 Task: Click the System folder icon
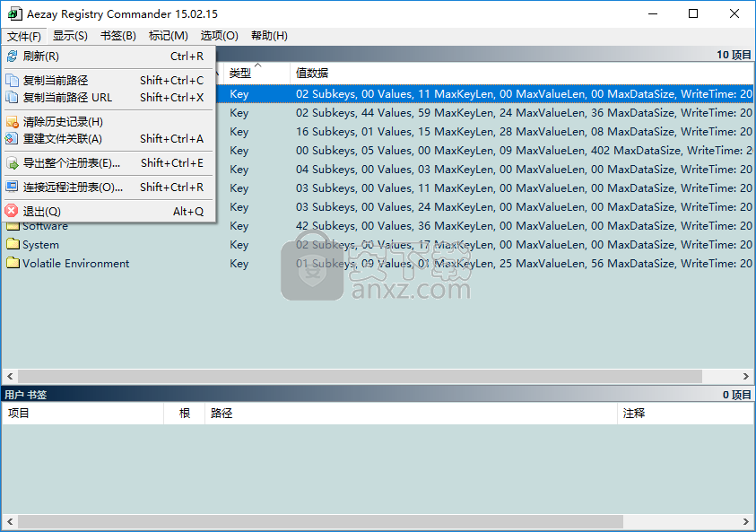(x=13, y=245)
